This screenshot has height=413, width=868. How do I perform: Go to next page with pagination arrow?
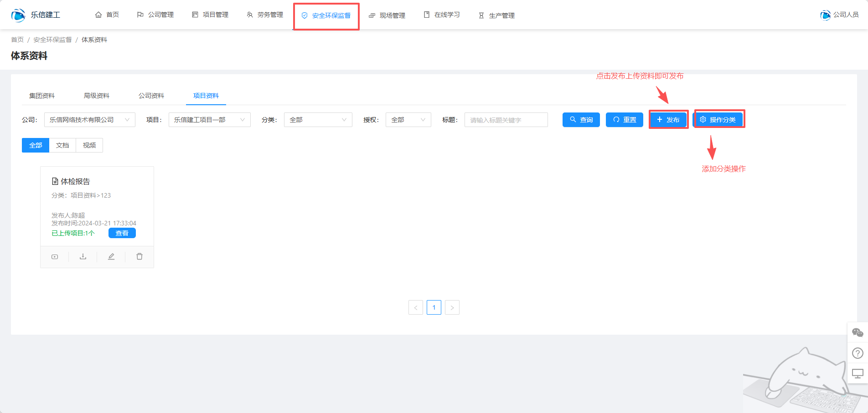452,308
